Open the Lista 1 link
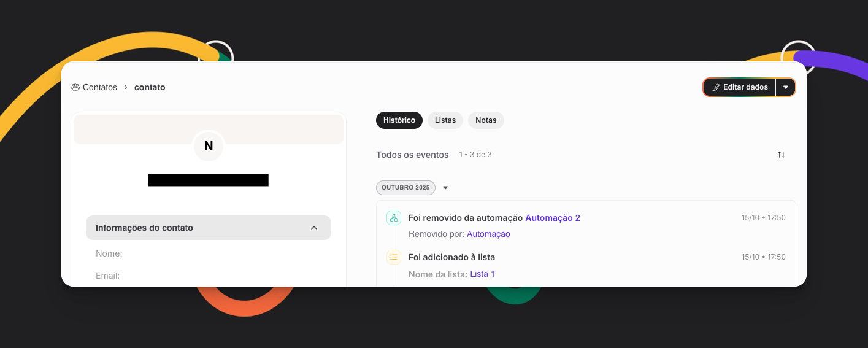The width and height of the screenshot is (868, 348). pyautogui.click(x=482, y=274)
